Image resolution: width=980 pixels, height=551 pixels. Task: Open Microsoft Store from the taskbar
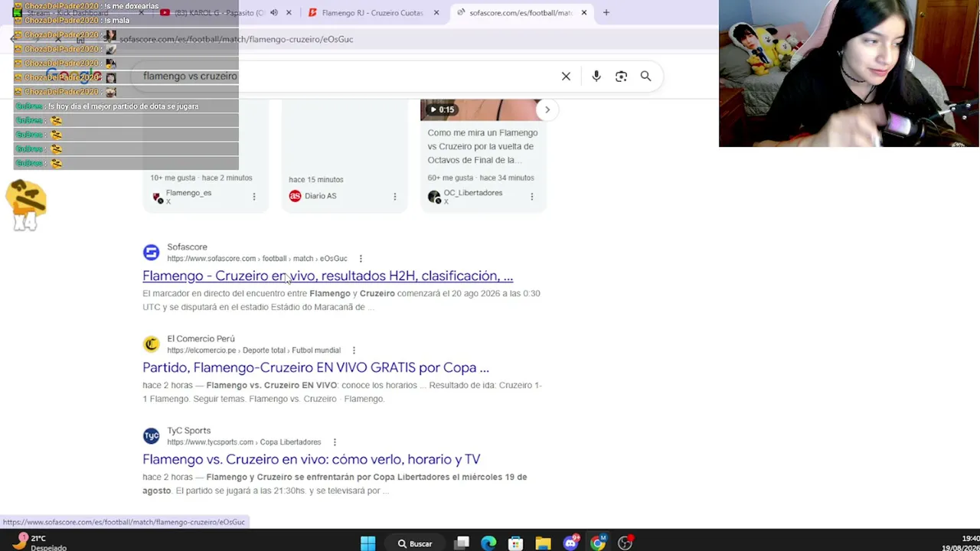pos(515,543)
